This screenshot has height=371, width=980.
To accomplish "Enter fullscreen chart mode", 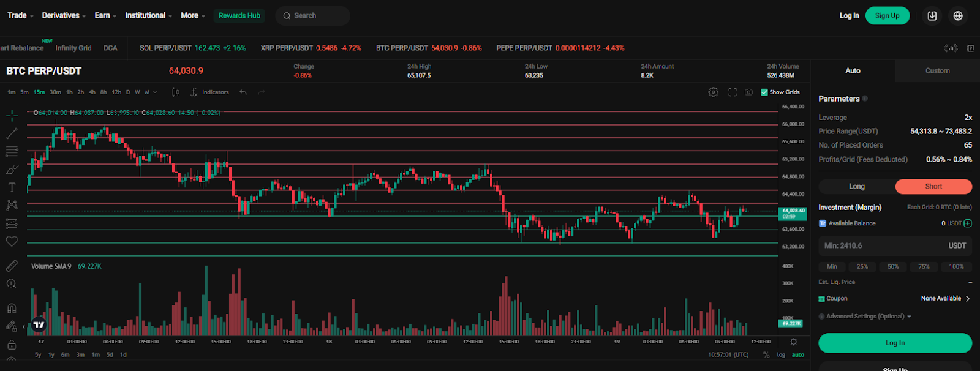I will coord(733,92).
